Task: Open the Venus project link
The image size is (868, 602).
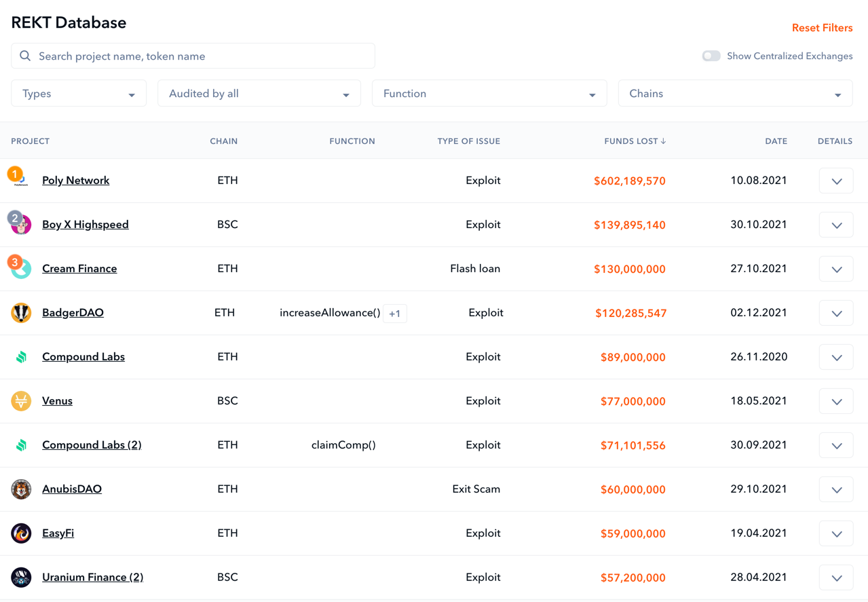Action: click(x=57, y=401)
